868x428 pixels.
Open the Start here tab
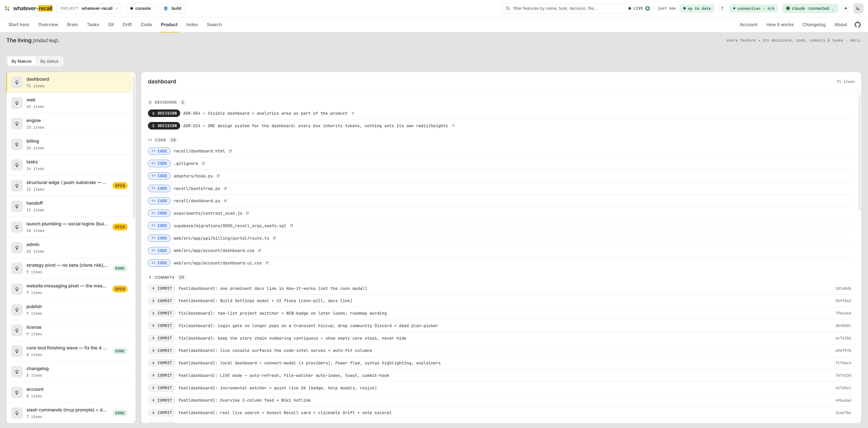[19, 25]
